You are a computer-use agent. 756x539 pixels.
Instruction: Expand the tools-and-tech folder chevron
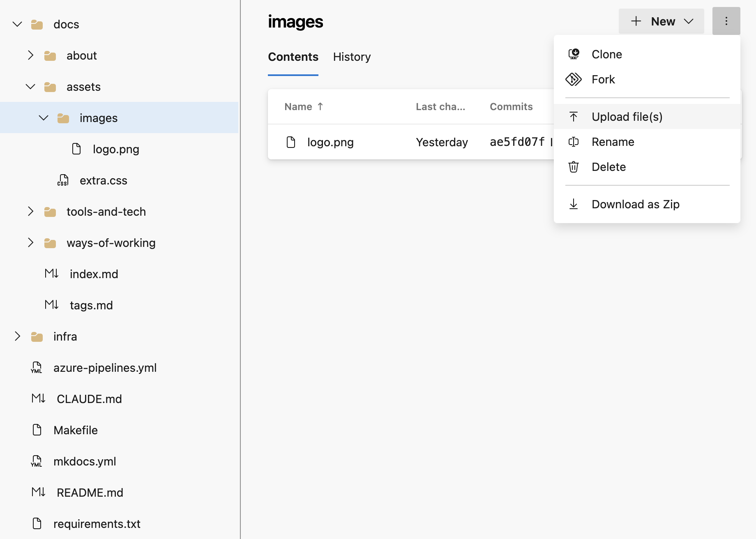[30, 212]
